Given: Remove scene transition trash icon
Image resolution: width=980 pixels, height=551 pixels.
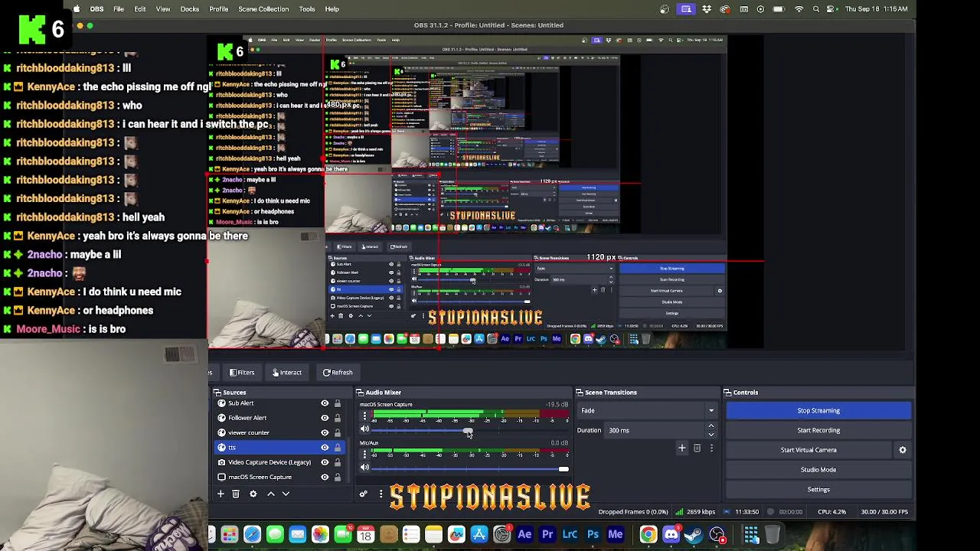Looking at the screenshot, I should (x=697, y=448).
